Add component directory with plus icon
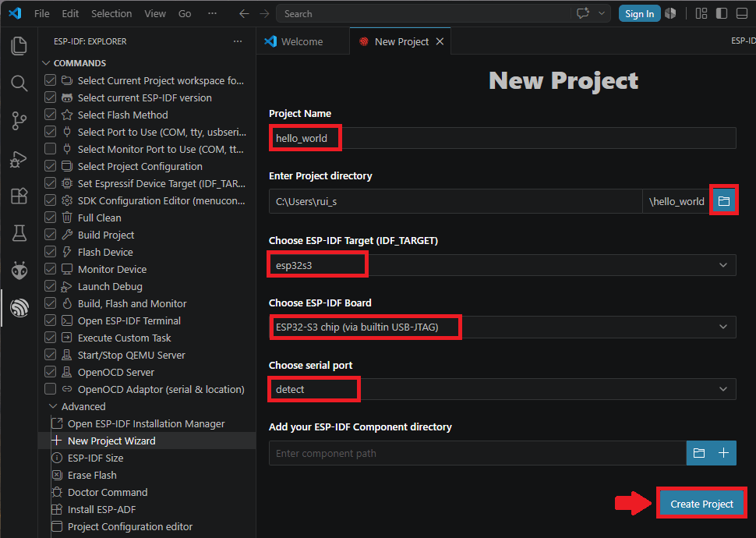Image resolution: width=756 pixels, height=538 pixels. [724, 452]
